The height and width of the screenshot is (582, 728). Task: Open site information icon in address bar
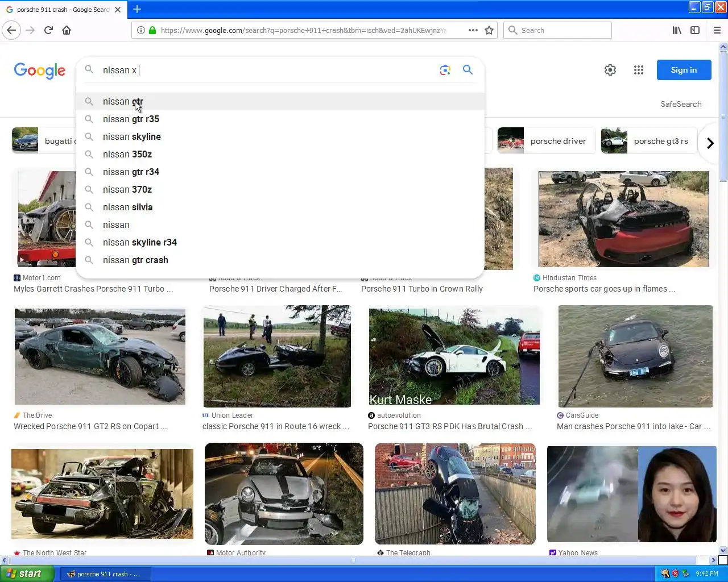click(x=140, y=30)
